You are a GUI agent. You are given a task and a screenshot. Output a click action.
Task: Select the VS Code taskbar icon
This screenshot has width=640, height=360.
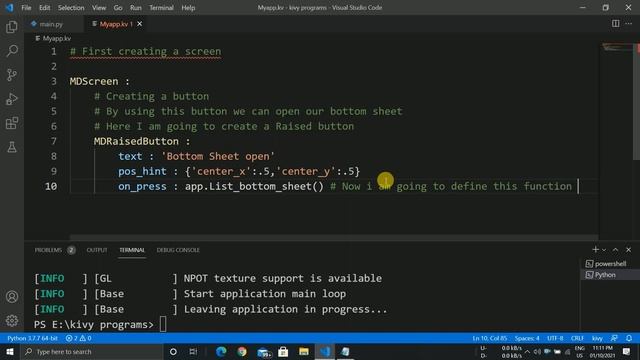[x=325, y=351]
